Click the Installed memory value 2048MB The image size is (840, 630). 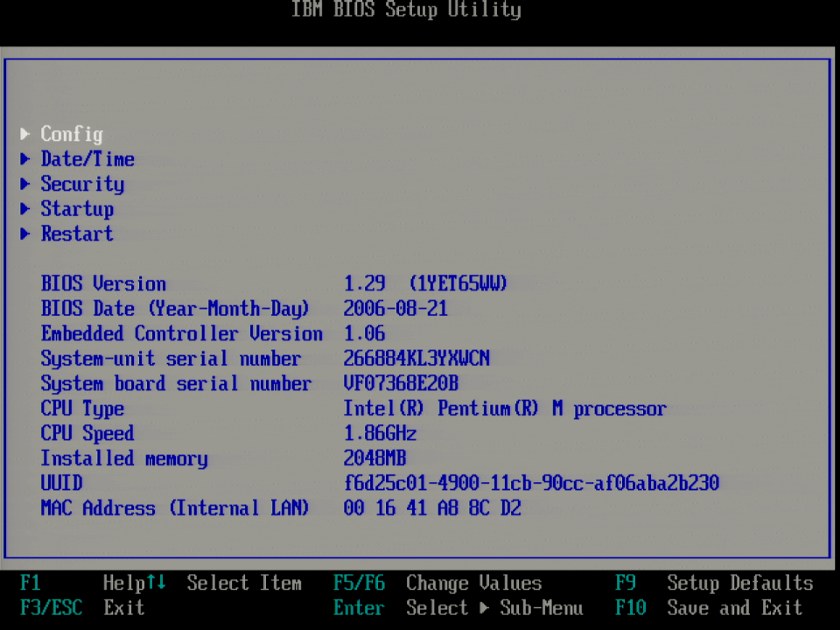point(374,458)
